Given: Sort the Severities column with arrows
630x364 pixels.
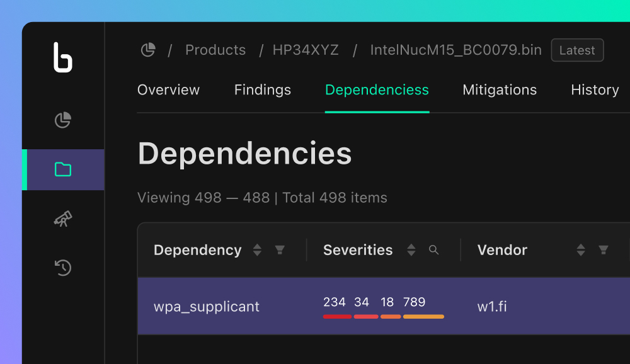Looking at the screenshot, I should 411,250.
